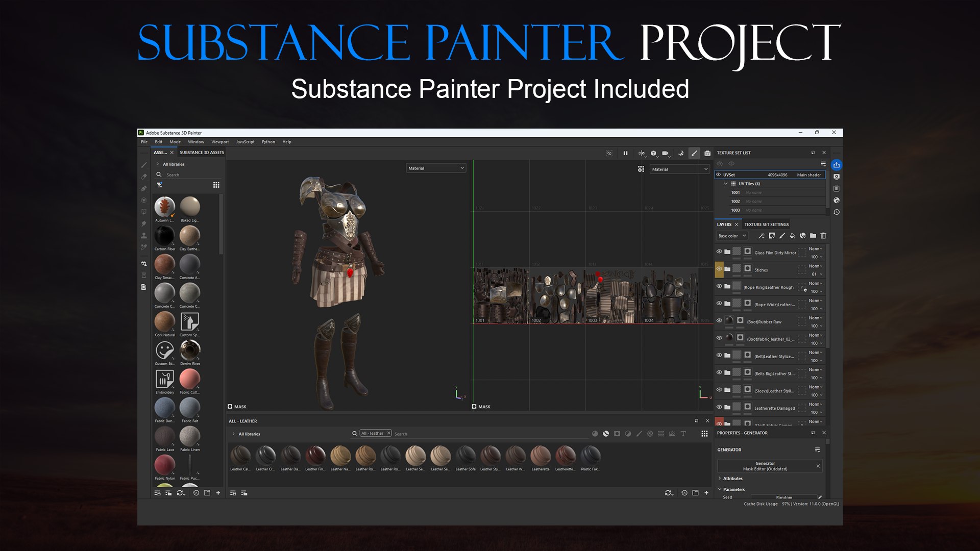Open the UV tile info grid icon
This screenshot has width=980, height=551.
pos(641,169)
